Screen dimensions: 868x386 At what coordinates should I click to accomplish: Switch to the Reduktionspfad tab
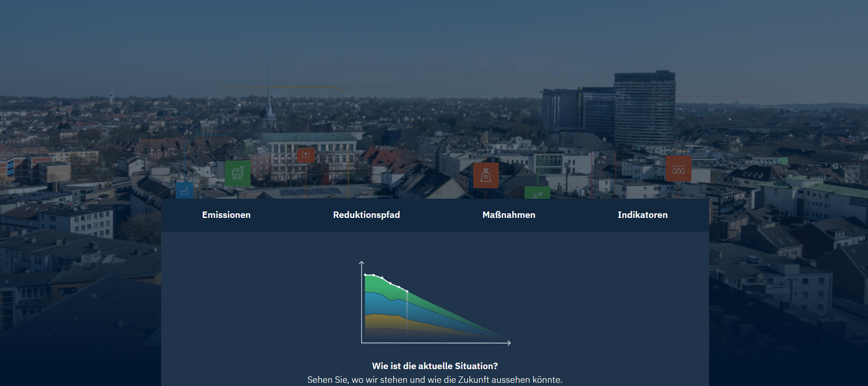[366, 215]
